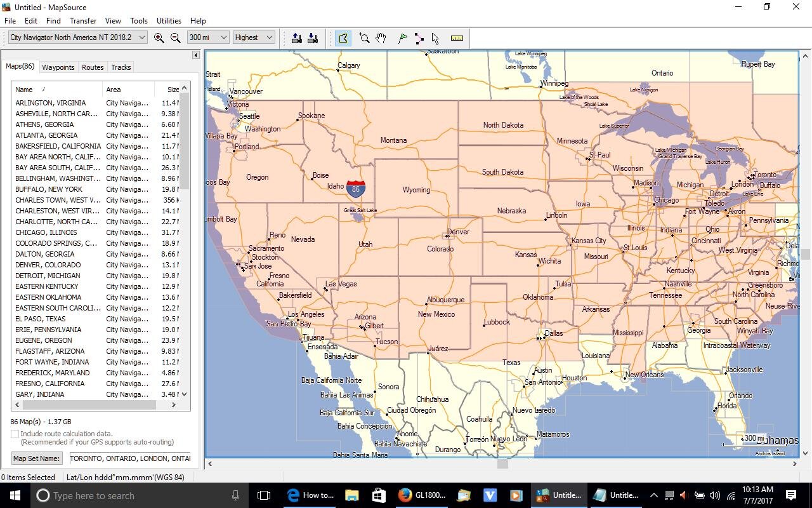The image size is (812, 508).
Task: Select CHICAGO, ILLINOIS map row
Action: pyautogui.click(x=96, y=232)
